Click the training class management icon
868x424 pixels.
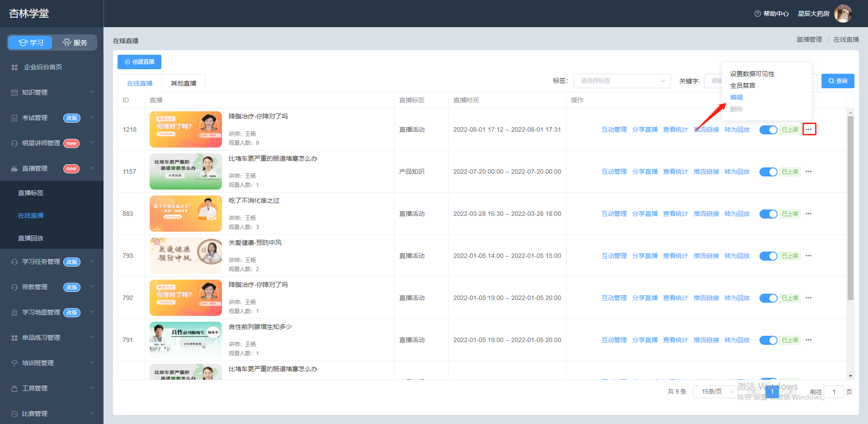14,363
